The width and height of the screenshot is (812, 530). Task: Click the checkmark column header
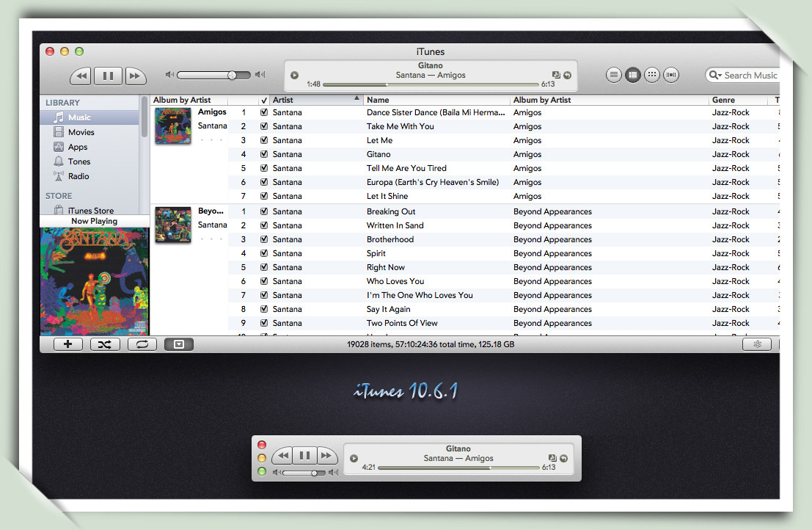tap(264, 100)
